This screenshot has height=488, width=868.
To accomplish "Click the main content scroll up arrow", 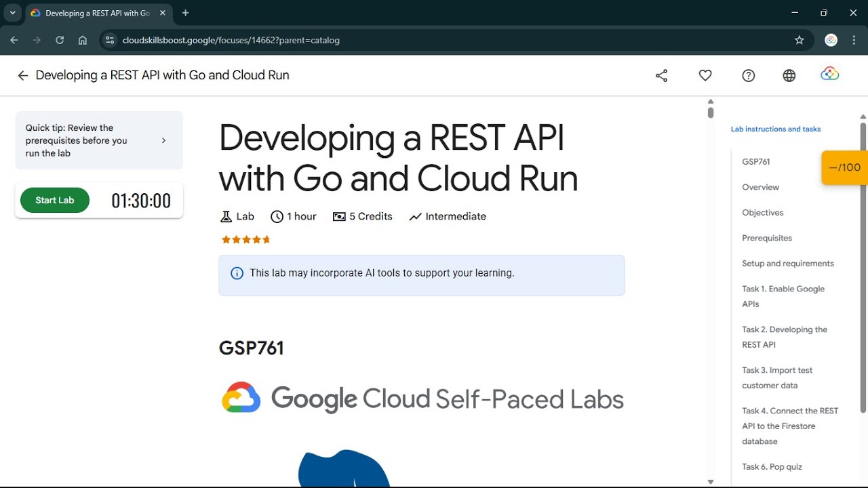I will click(711, 102).
